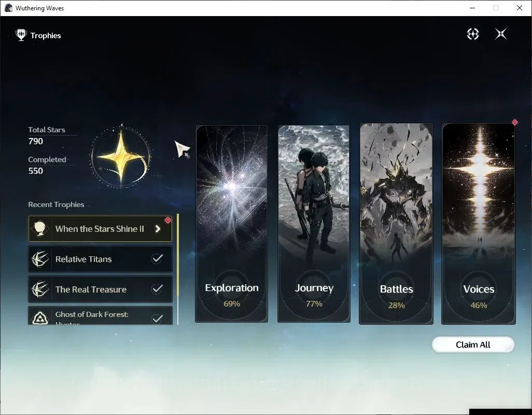Click the Ghost of Dark Forest triangle icon
The height and width of the screenshot is (415, 532).
click(40, 319)
